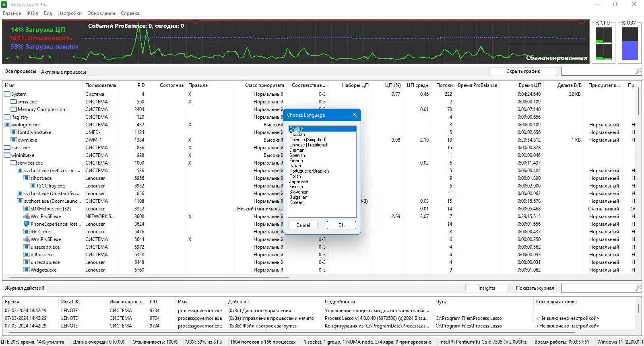The image size is (644, 346).
Task: Click the dwm.exe process icon
Action: click(14, 140)
